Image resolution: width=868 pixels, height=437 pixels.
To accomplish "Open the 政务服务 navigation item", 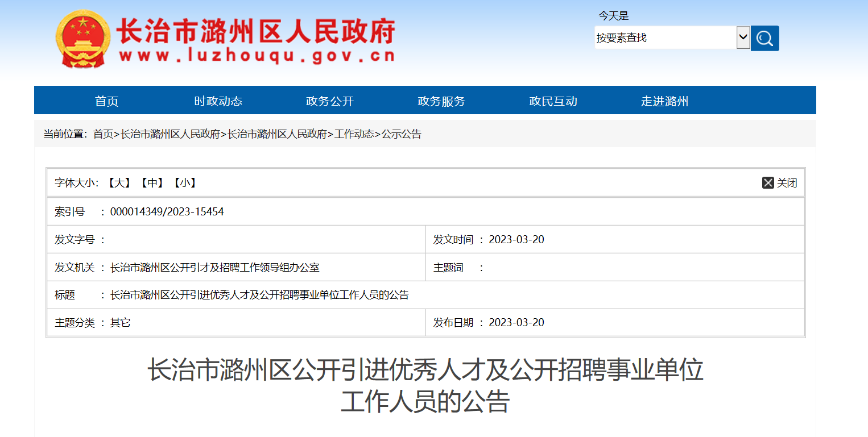I will pyautogui.click(x=441, y=101).
